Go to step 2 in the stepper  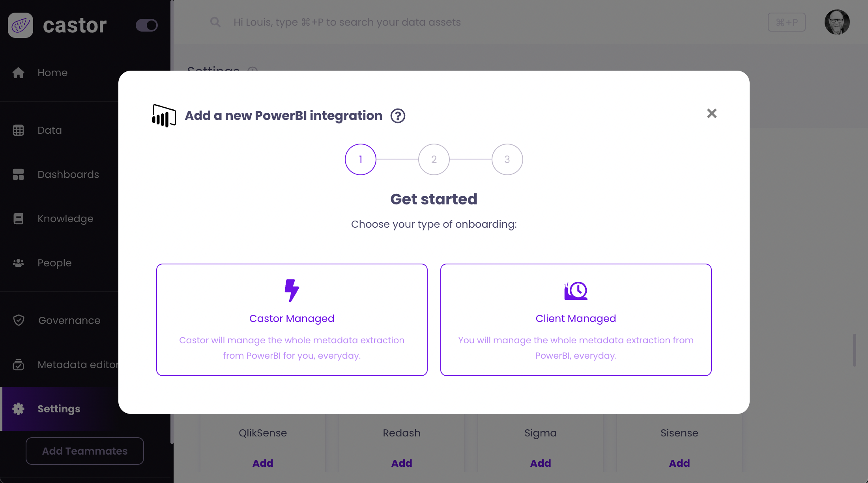pos(434,159)
